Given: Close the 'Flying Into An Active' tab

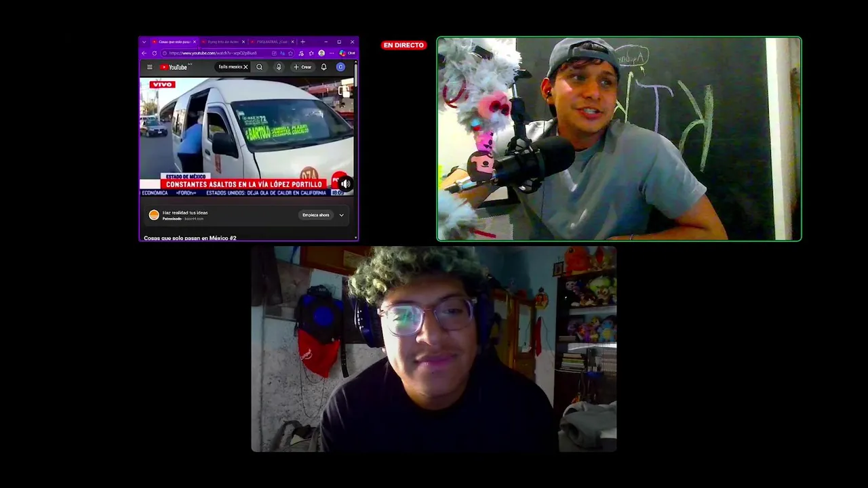Looking at the screenshot, I should pyautogui.click(x=243, y=42).
